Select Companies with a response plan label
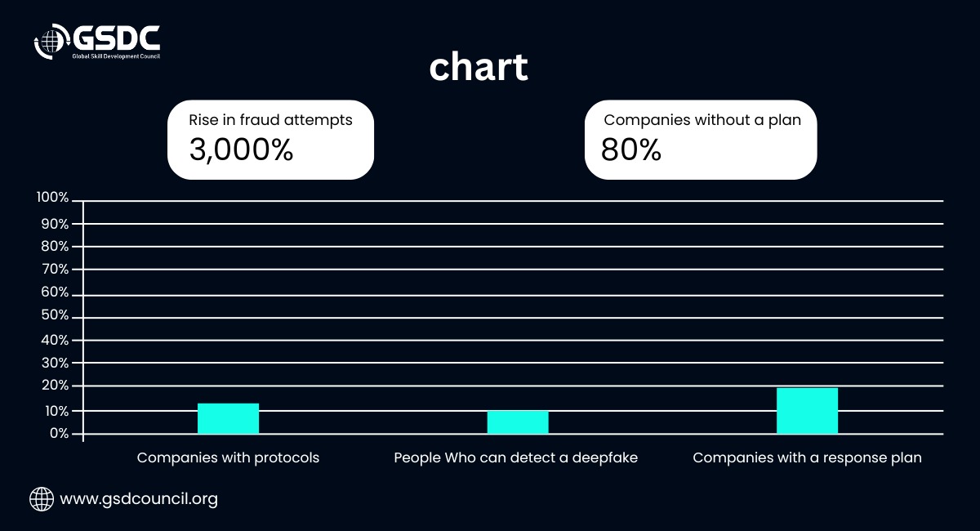 click(807, 457)
